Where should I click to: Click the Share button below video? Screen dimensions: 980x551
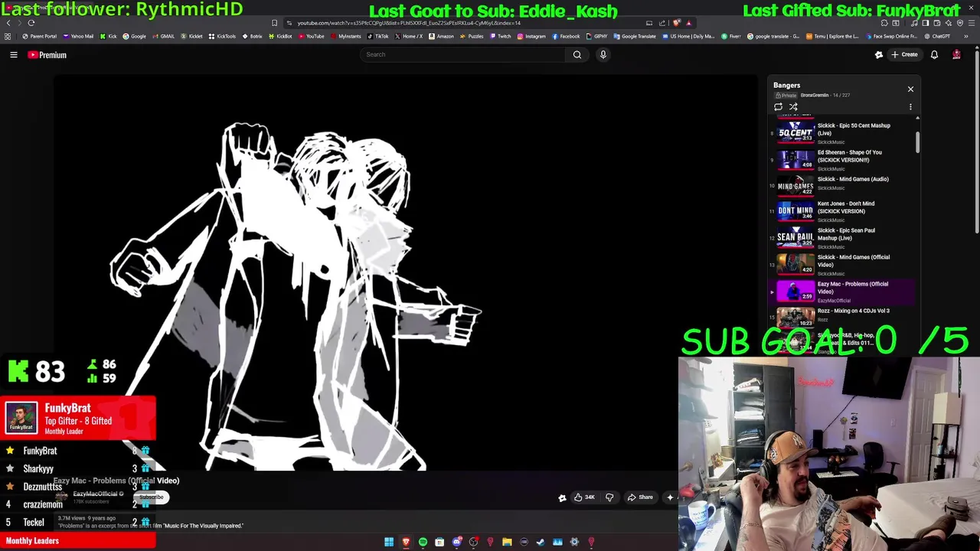640,497
